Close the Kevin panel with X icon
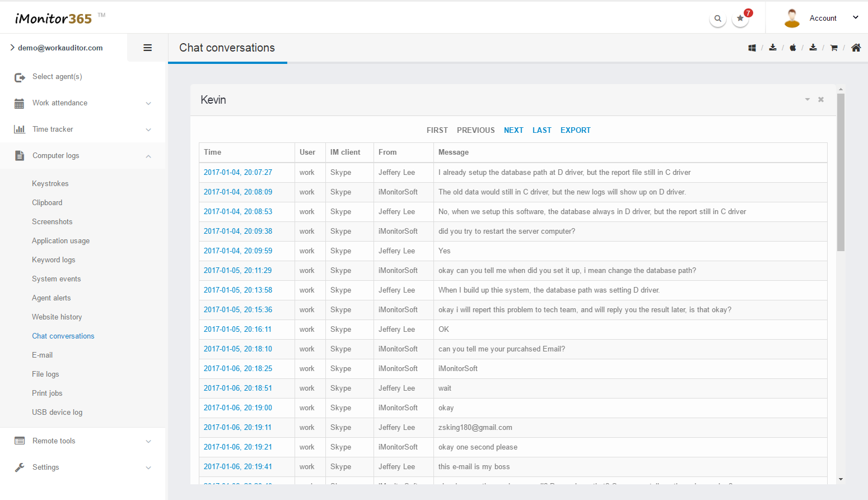 pyautogui.click(x=821, y=100)
